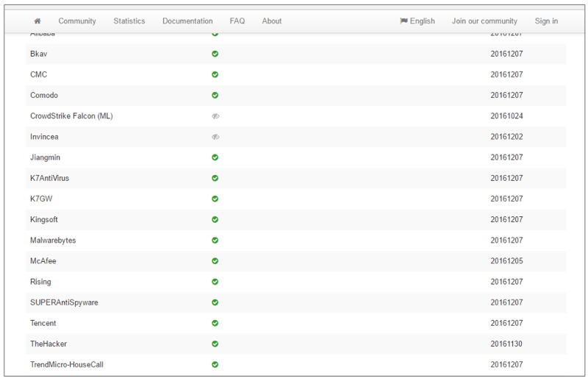This screenshot has width=588, height=384.
Task: Click the green check icon for K7AntiVirus
Action: [x=215, y=178]
